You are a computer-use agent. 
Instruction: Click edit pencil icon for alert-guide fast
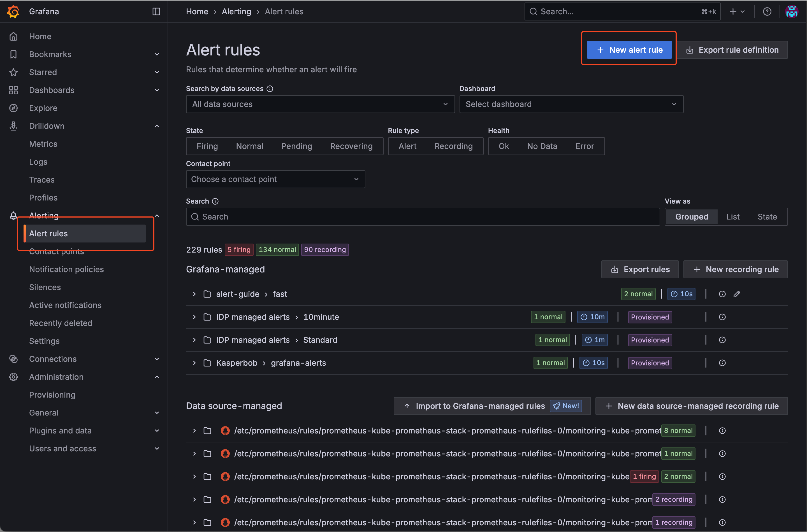point(736,294)
